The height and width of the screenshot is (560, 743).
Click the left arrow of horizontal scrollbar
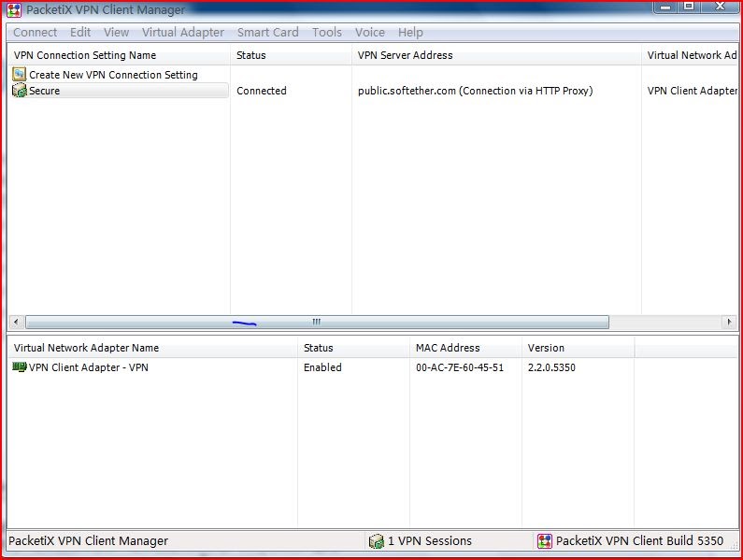[x=16, y=322]
